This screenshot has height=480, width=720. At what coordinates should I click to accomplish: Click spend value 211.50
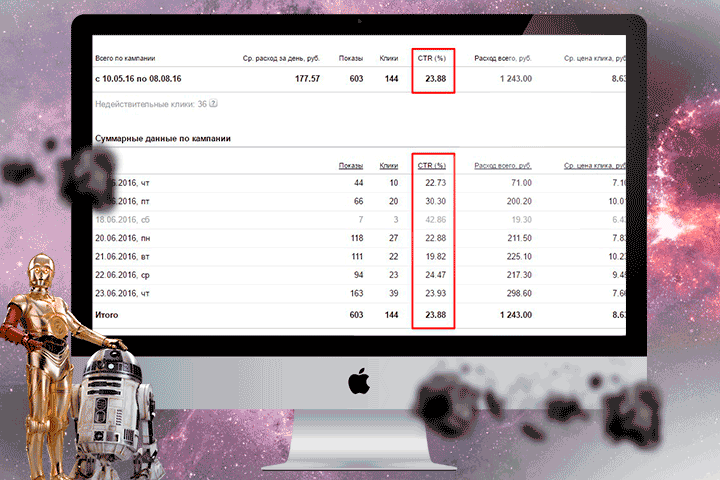[519, 238]
